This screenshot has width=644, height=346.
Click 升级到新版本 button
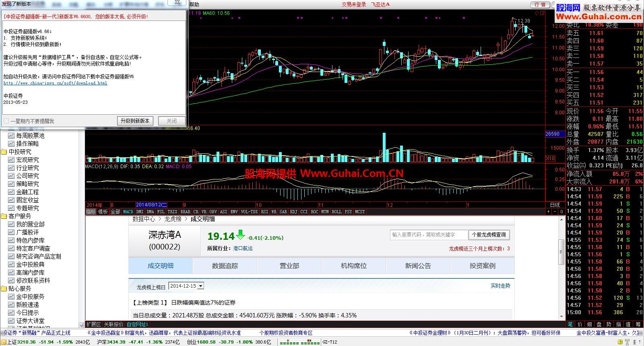coord(135,121)
